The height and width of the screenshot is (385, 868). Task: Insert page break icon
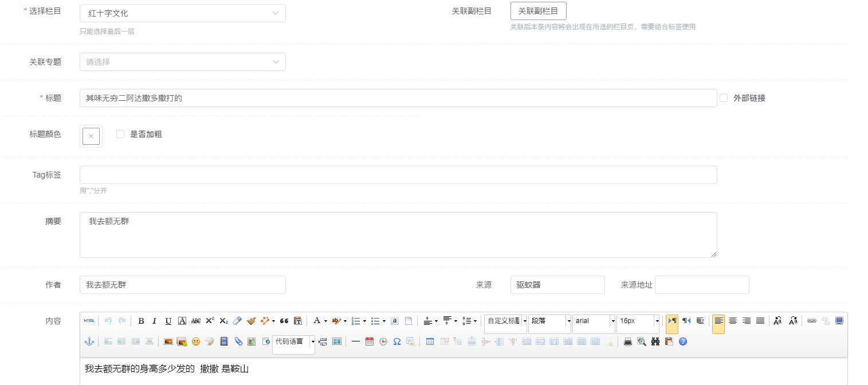click(322, 341)
